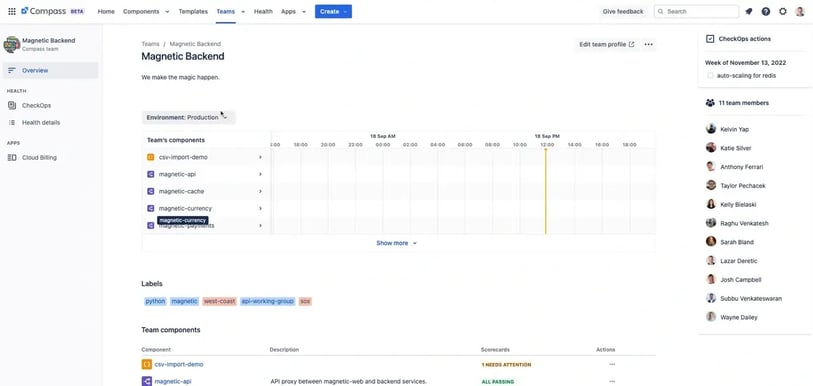Click Lazar Deretic team member name

coord(739,261)
